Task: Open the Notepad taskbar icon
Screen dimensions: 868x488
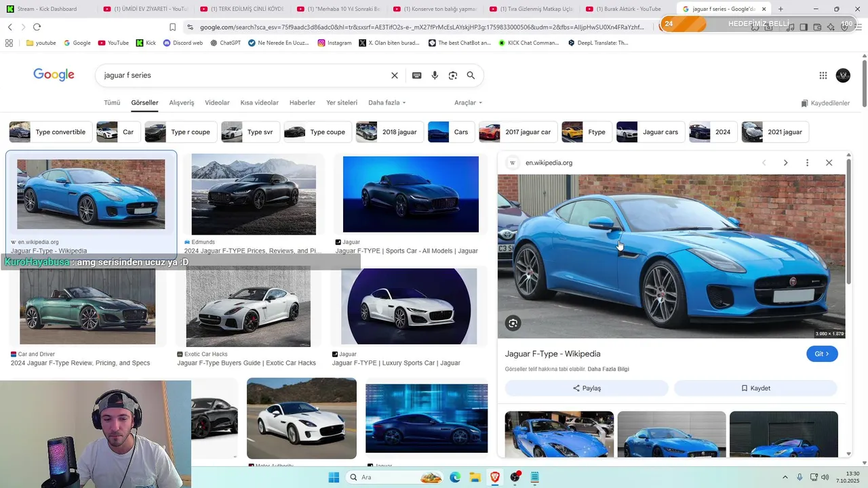Action: click(x=535, y=477)
